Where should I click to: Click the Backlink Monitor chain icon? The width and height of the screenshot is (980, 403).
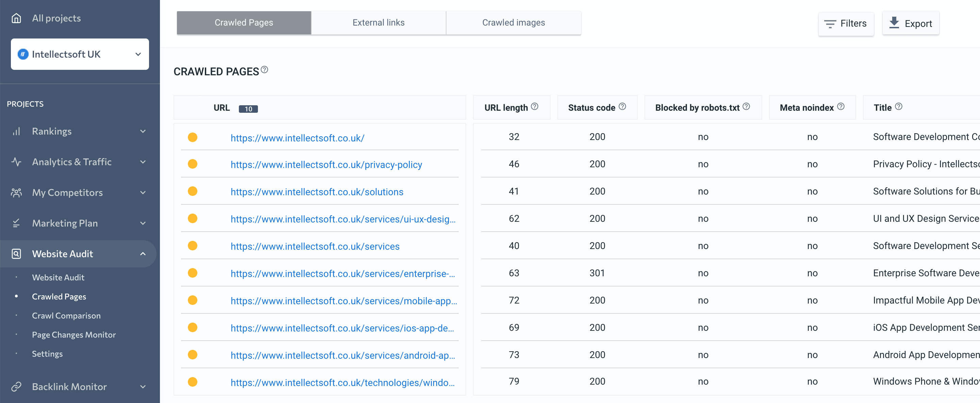(x=16, y=387)
